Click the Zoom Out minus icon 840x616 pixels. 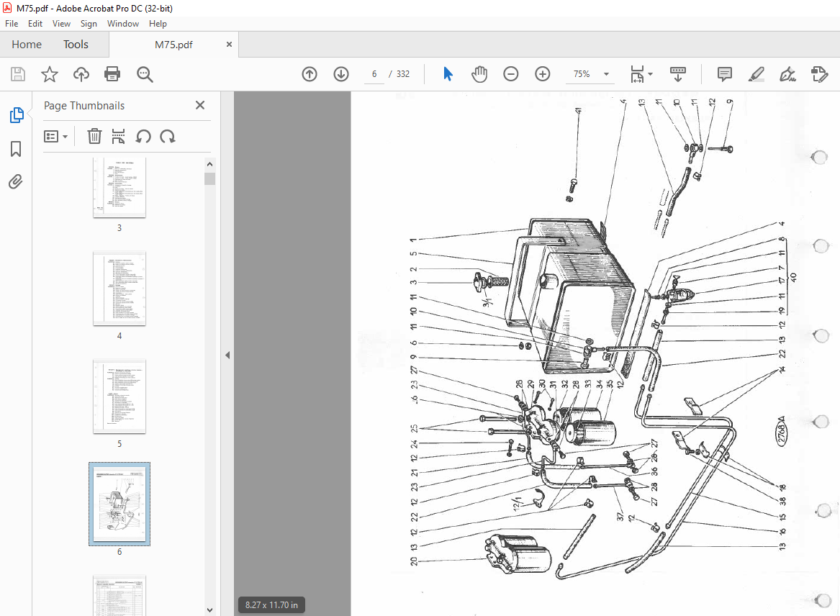[511, 74]
